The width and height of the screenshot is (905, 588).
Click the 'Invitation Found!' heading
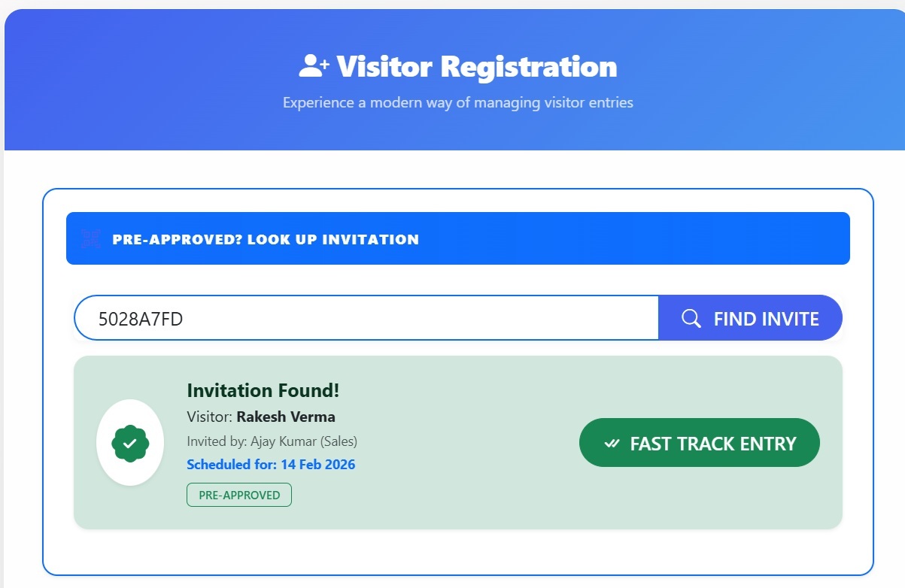pos(263,390)
